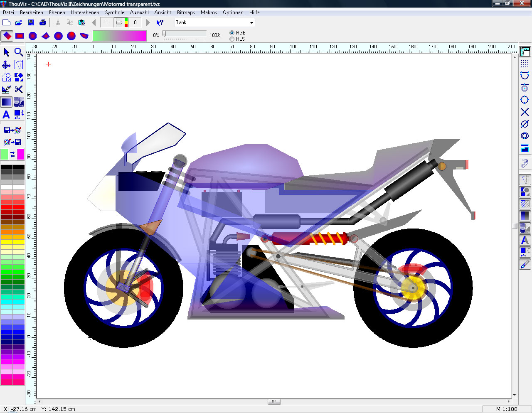Screen dimensions: 532x413
Task: Swap the green and magenta colors
Action: (12, 155)
